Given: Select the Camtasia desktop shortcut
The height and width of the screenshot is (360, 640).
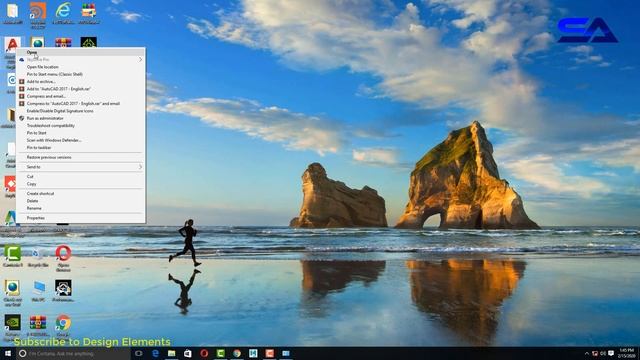Looking at the screenshot, I should (13, 253).
